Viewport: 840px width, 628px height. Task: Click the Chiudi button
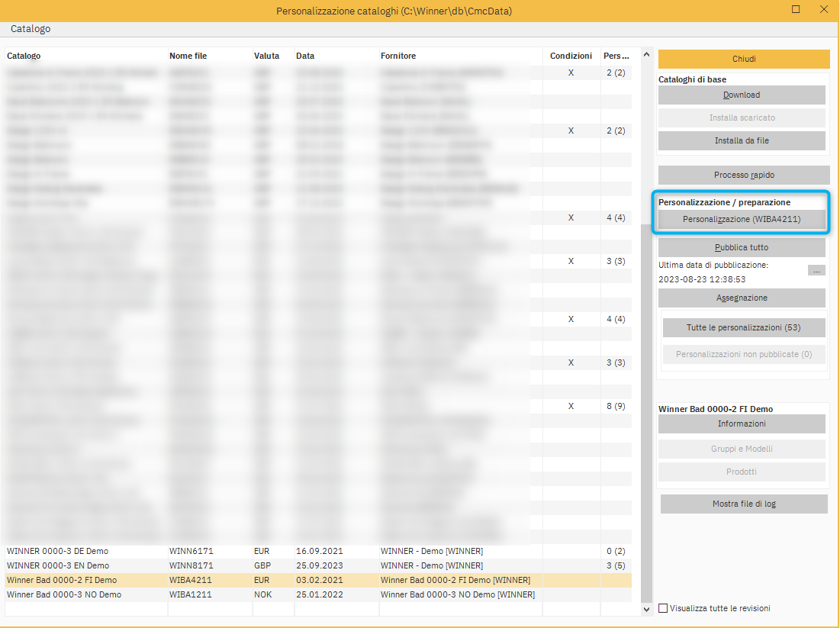(x=743, y=59)
